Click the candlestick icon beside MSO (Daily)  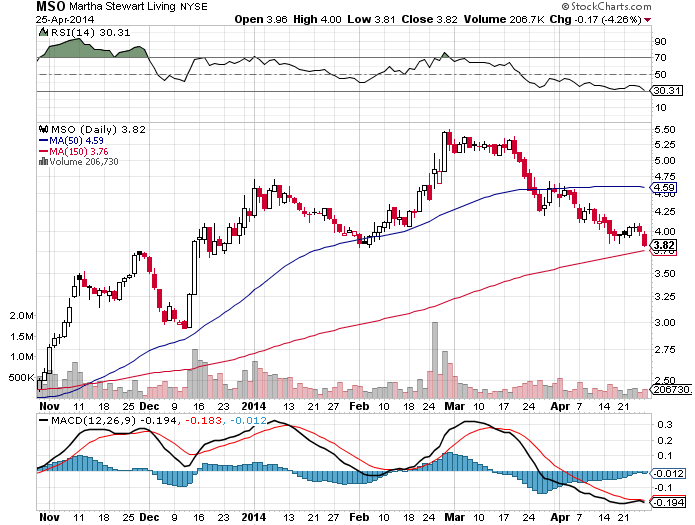(x=43, y=129)
